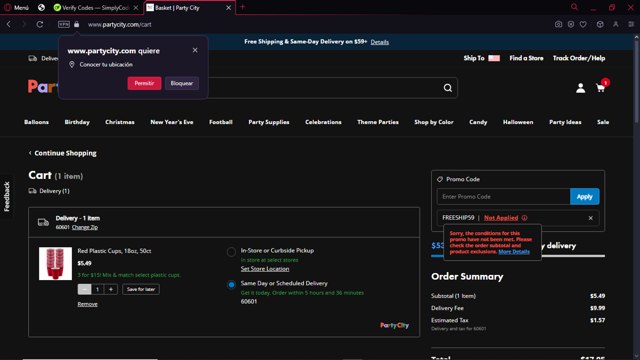Viewport: 640px width, 360px height.
Task: Open a new browser tab
Action: coord(242,7)
